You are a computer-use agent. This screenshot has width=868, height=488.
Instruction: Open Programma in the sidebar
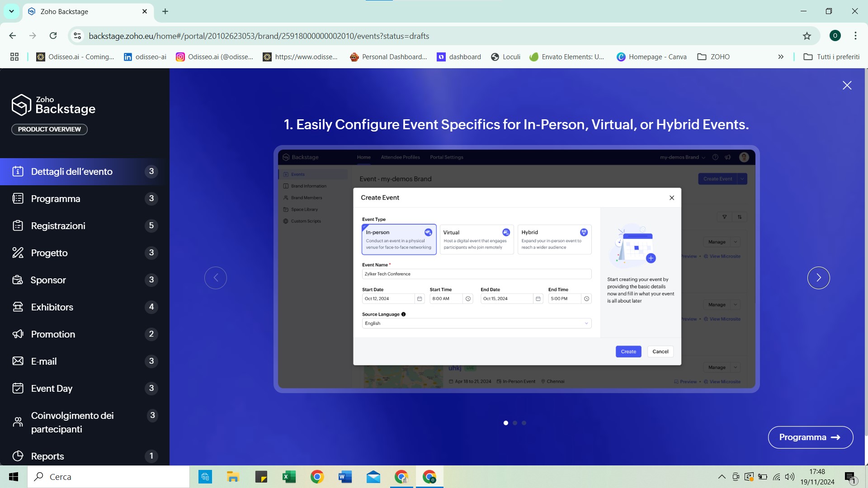point(85,199)
